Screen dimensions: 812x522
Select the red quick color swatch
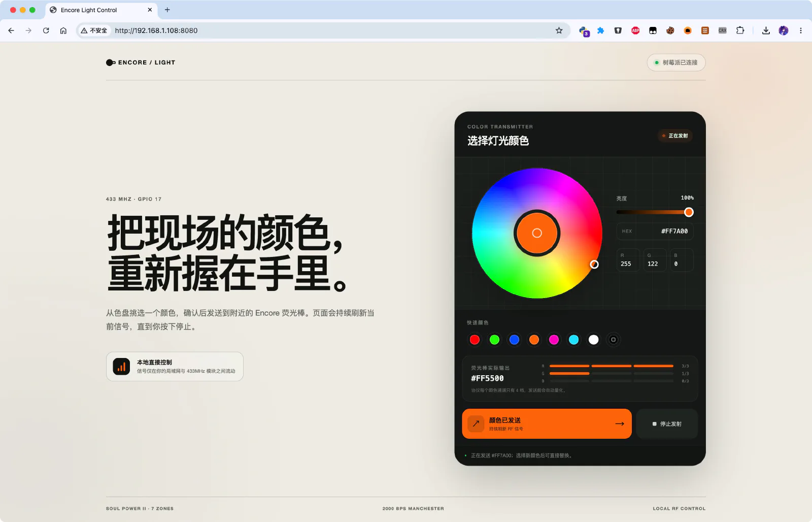475,340
